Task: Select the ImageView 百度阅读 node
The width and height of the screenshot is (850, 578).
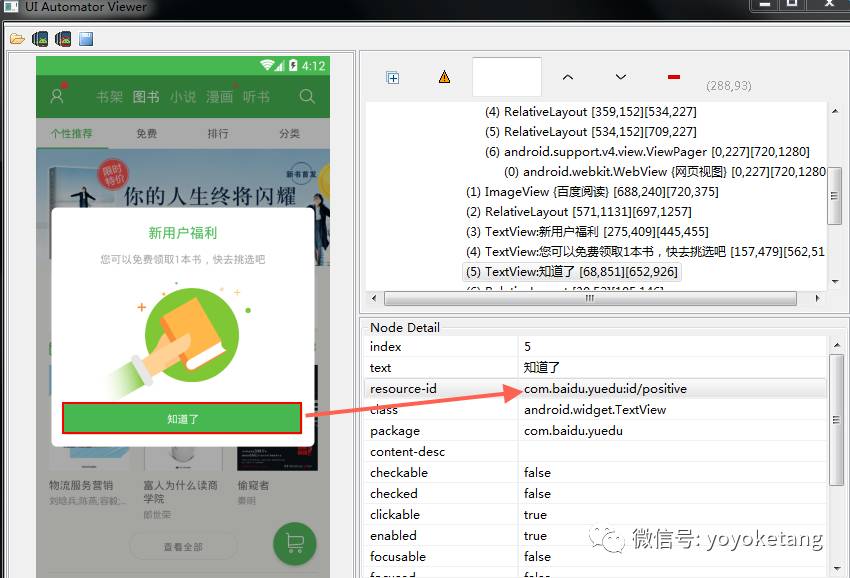Action: (x=592, y=192)
